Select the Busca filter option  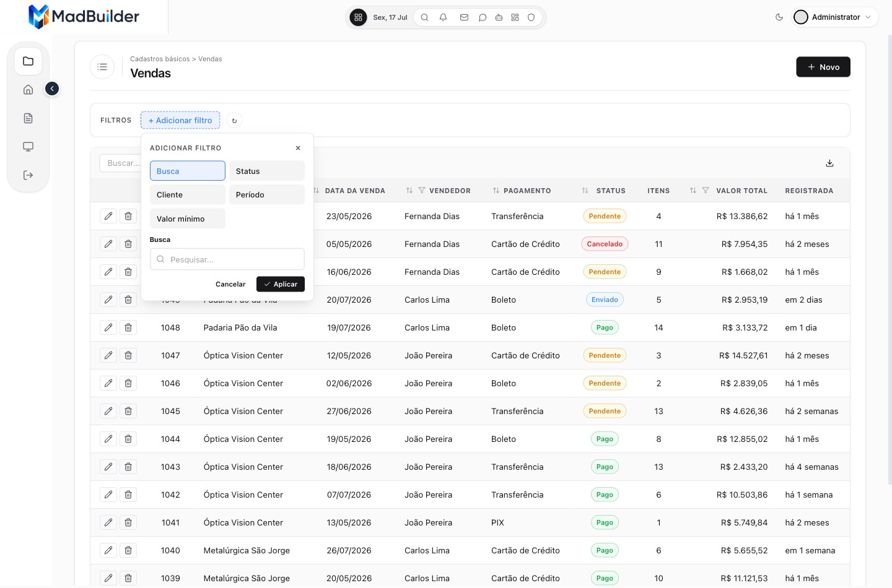point(188,171)
